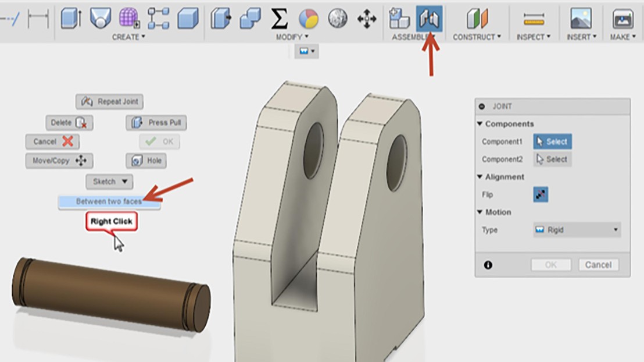Select the Revolve tool icon
This screenshot has width=644, height=362.
click(x=100, y=19)
